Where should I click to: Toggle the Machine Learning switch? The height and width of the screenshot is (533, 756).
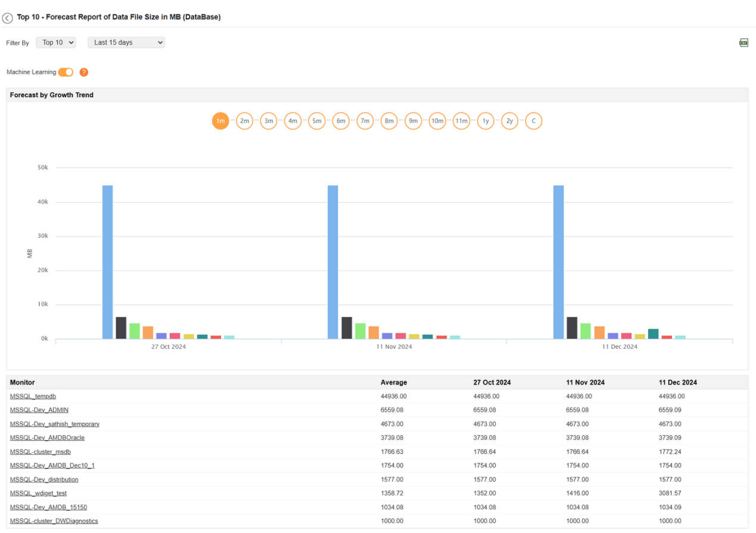click(66, 72)
